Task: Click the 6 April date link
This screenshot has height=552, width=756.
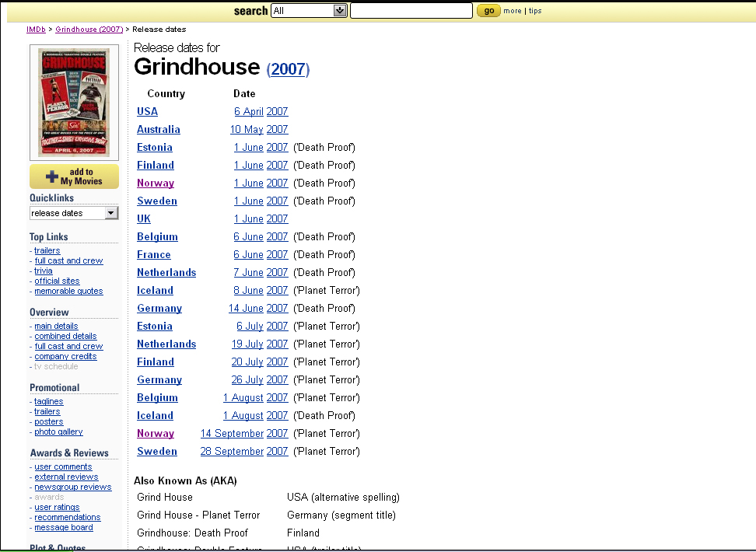Action: tap(249, 112)
